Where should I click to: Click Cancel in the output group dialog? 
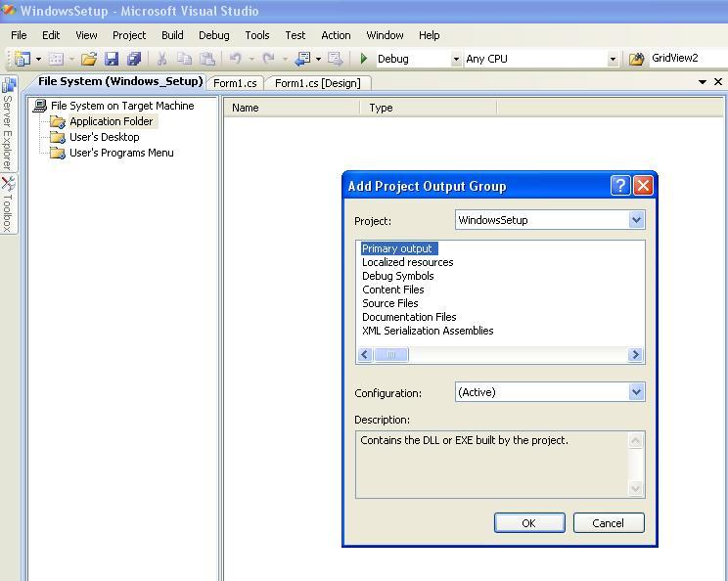(609, 523)
